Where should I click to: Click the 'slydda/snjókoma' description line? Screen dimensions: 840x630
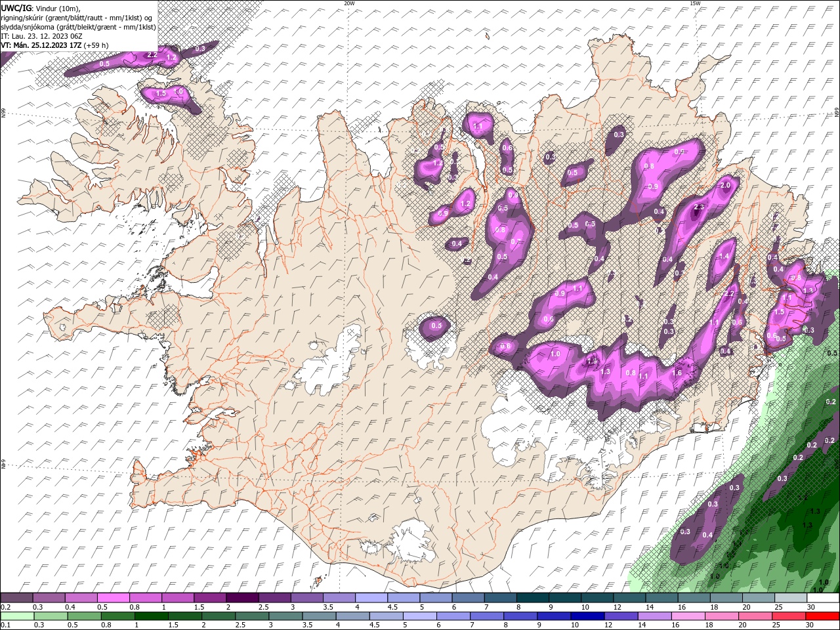coord(79,27)
